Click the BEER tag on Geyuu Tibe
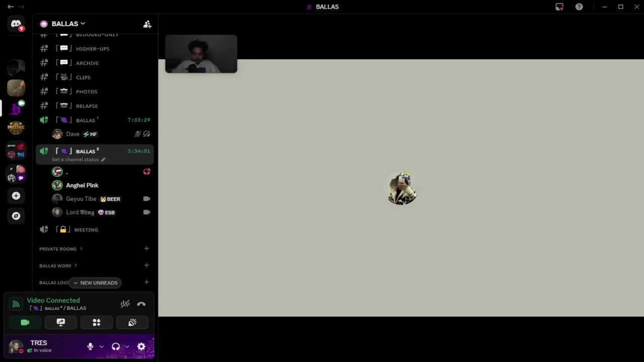Image resolution: width=644 pixels, height=362 pixels. [110, 199]
